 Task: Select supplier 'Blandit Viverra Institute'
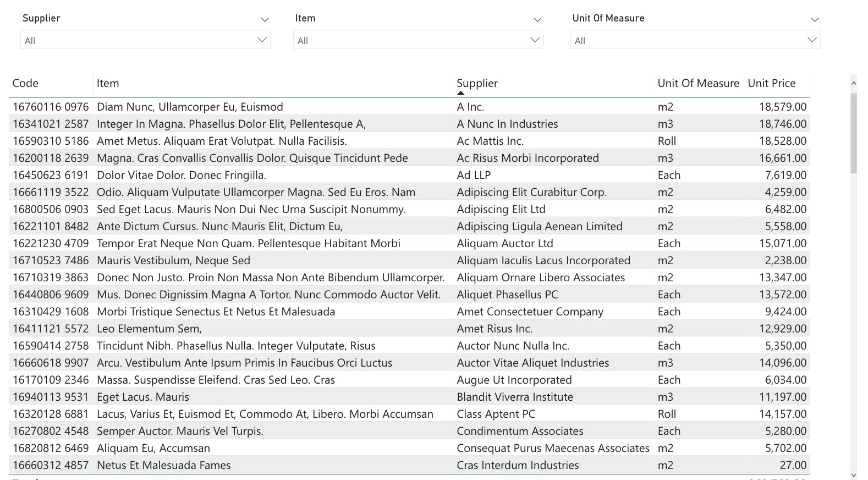pos(515,397)
